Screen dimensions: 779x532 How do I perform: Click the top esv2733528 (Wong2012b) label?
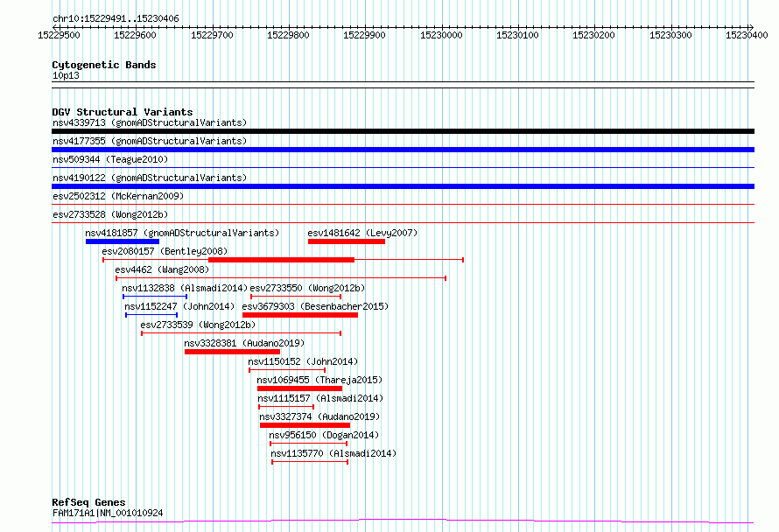click(110, 214)
